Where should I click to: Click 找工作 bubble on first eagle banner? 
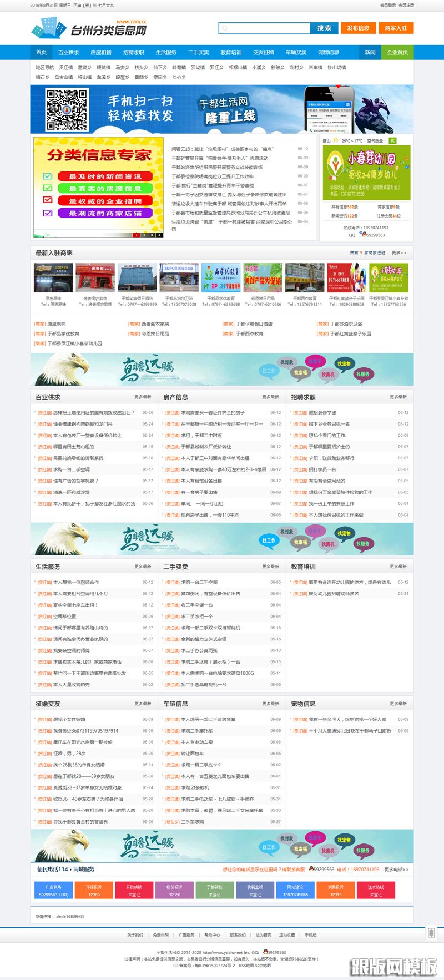(x=269, y=371)
